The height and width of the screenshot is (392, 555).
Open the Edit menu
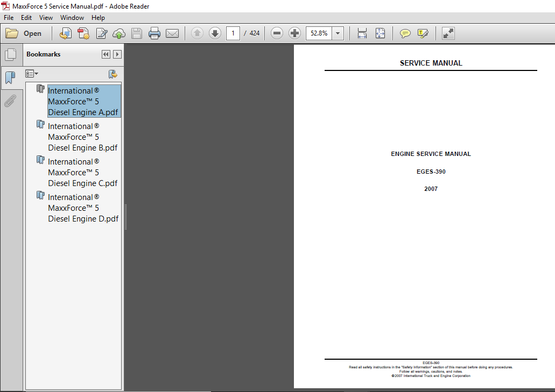click(x=26, y=18)
